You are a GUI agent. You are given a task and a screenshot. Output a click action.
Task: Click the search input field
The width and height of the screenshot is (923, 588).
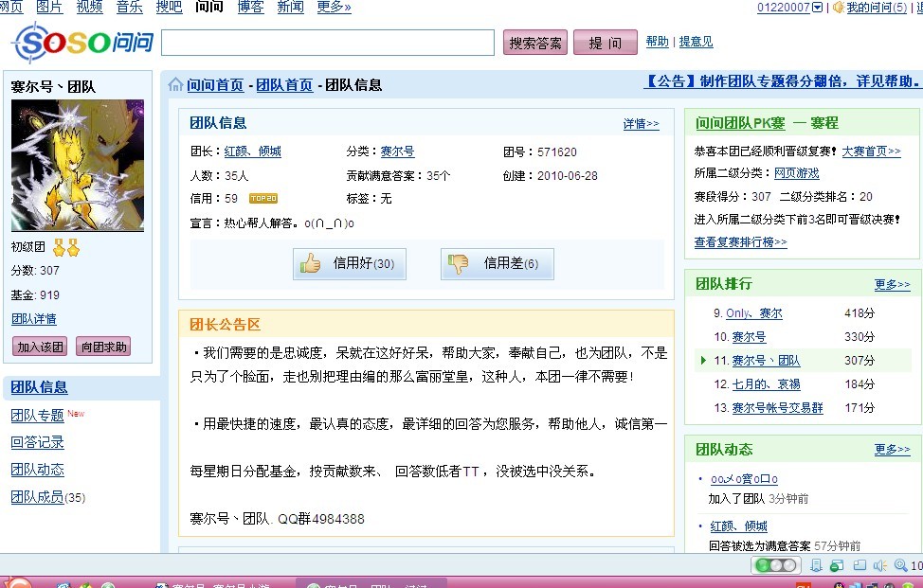[328, 43]
